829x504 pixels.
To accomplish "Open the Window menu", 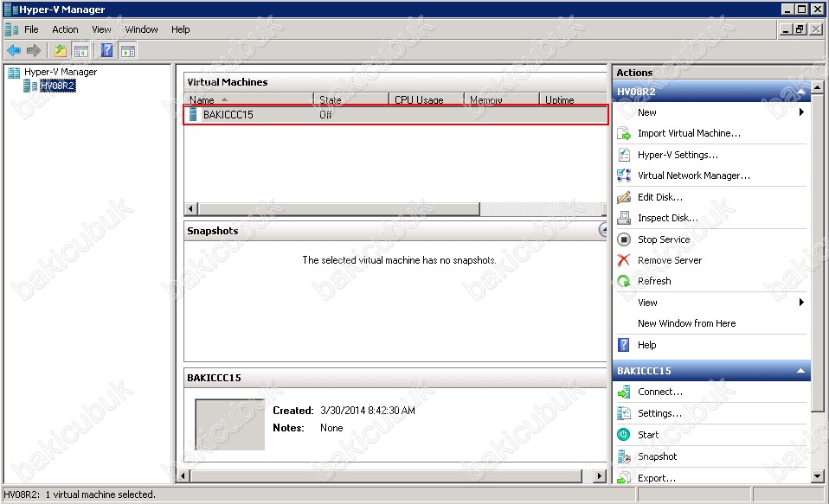I will [x=141, y=29].
